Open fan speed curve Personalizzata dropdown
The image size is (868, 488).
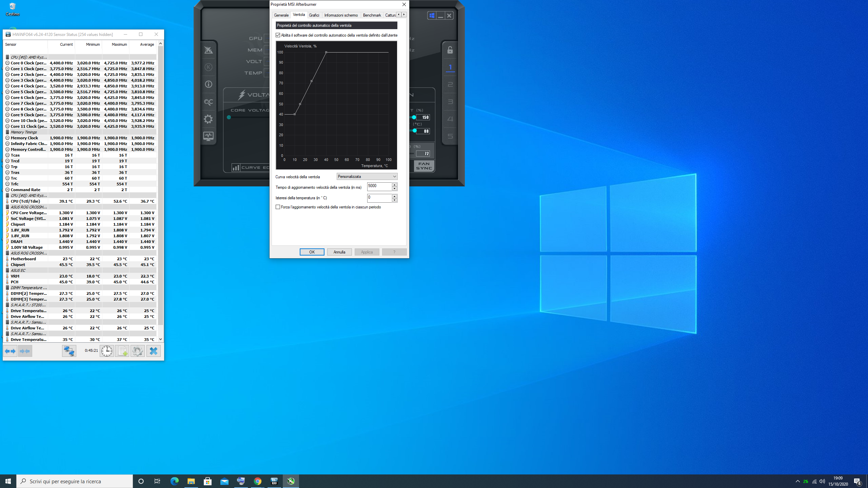(x=367, y=177)
